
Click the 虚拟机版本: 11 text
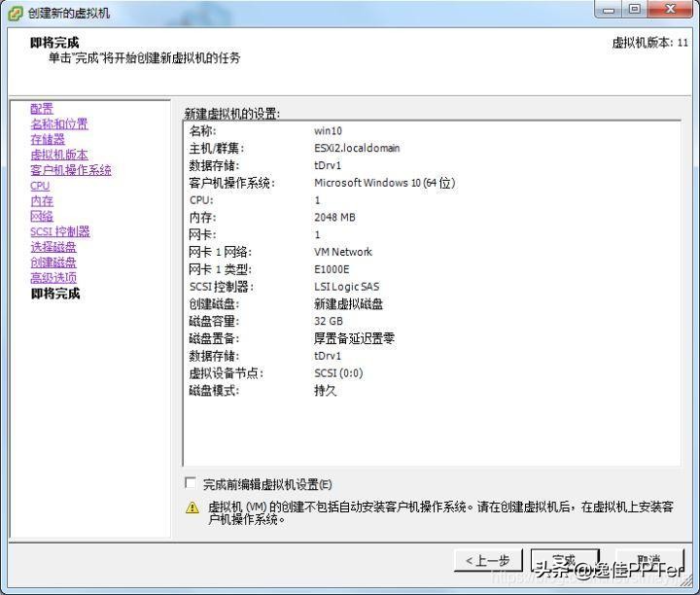click(649, 43)
